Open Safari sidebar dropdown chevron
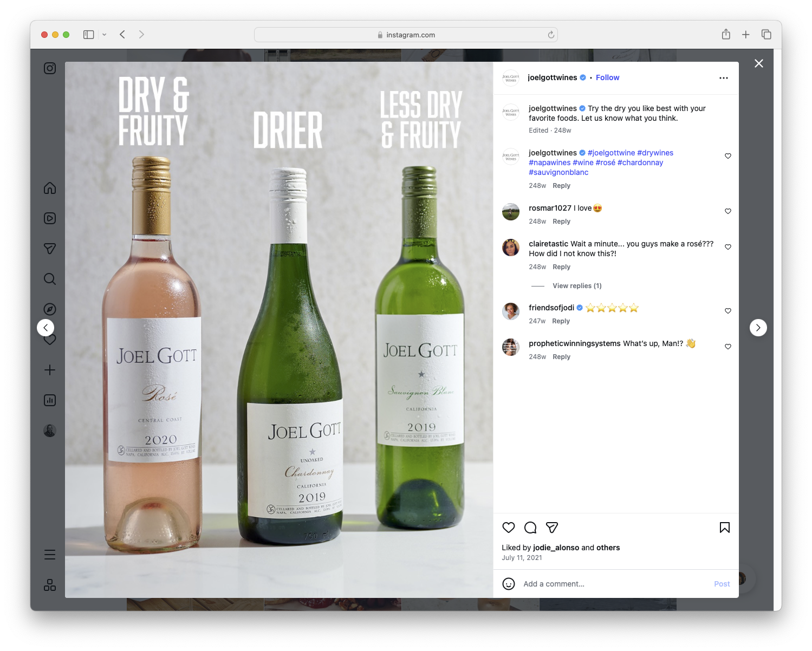812x651 pixels. tap(104, 35)
